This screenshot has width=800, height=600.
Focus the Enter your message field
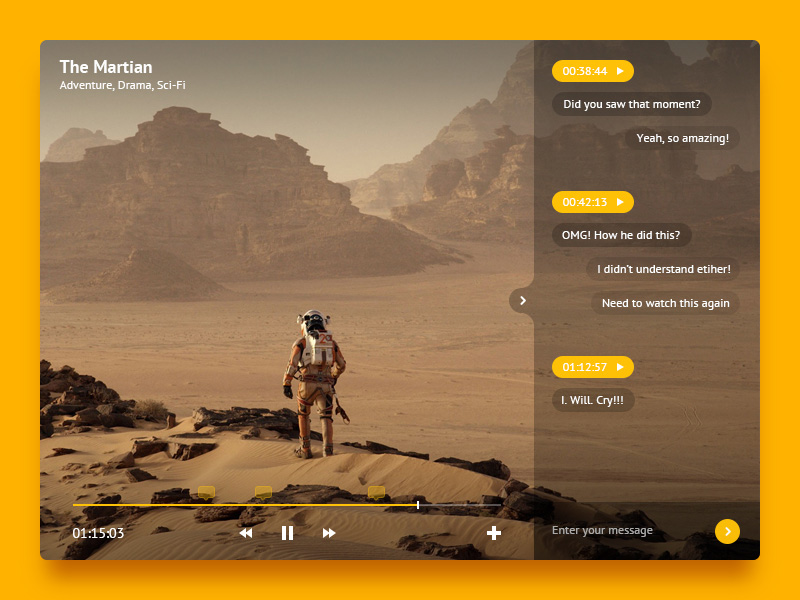625,531
